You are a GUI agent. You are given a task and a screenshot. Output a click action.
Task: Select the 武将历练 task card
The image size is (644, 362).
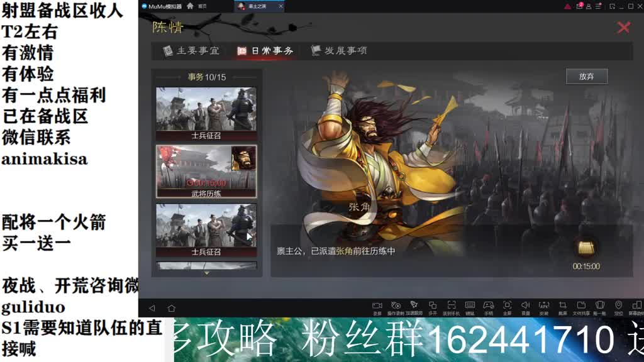(206, 172)
